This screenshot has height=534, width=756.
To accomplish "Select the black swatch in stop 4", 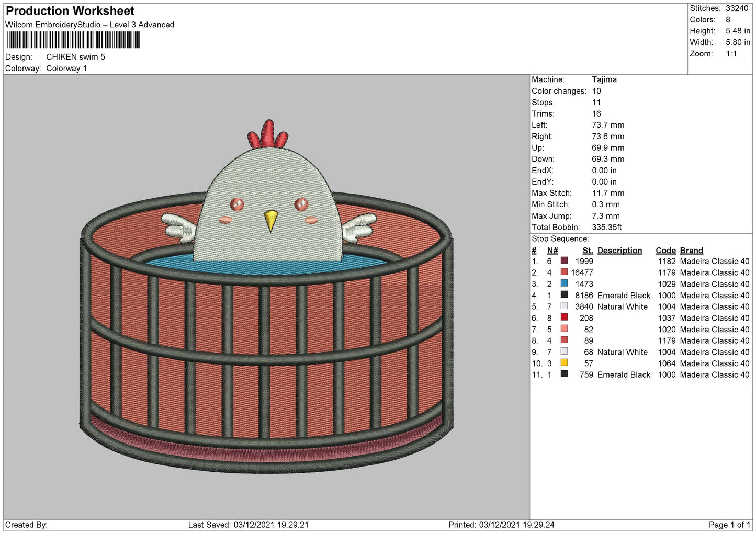I will click(564, 295).
